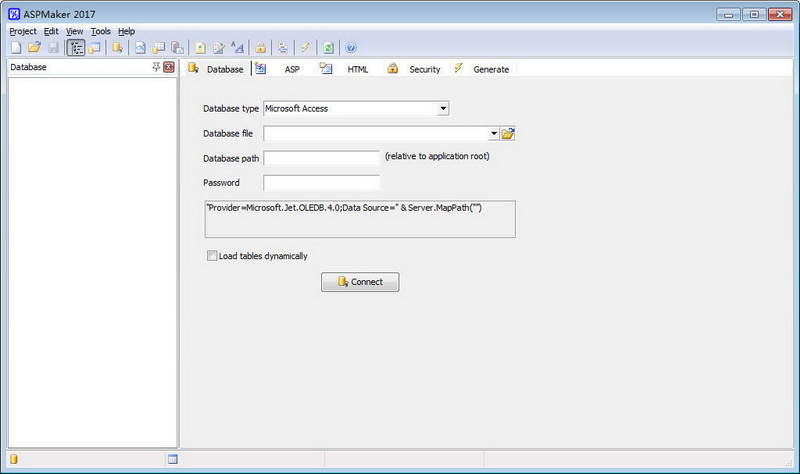
Task: Open the Project menu
Action: [x=23, y=31]
